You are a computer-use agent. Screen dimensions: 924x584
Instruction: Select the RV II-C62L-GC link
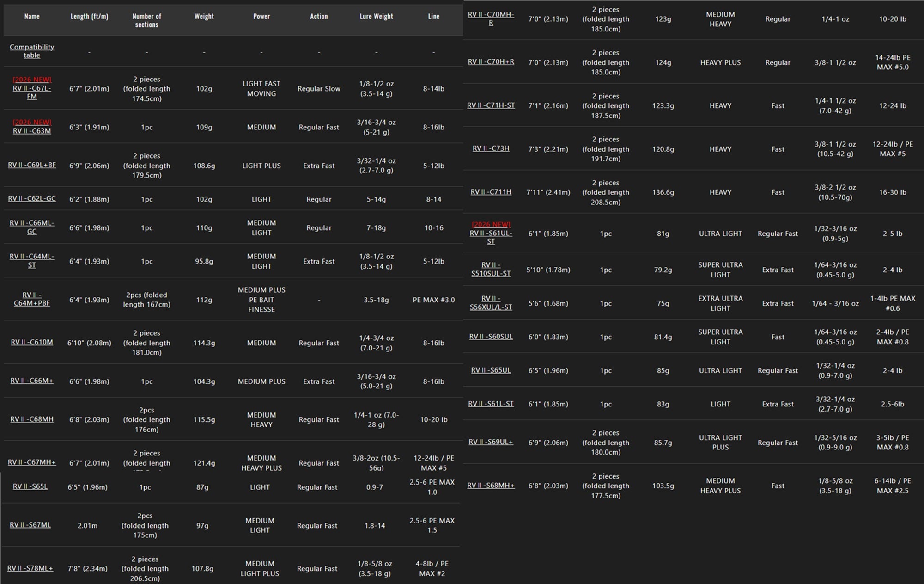(32, 198)
